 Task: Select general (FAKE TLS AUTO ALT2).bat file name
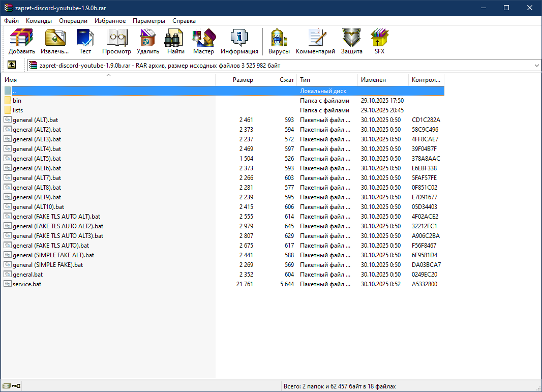58,226
